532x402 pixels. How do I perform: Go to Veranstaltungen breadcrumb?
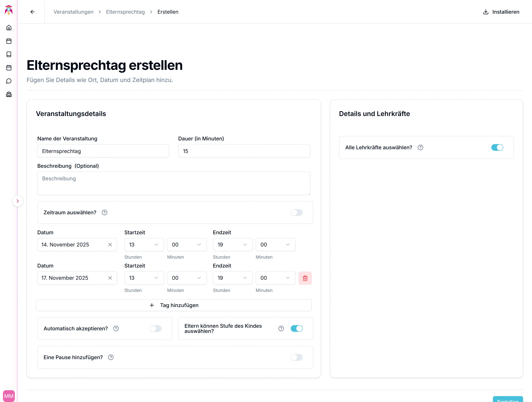pyautogui.click(x=73, y=12)
